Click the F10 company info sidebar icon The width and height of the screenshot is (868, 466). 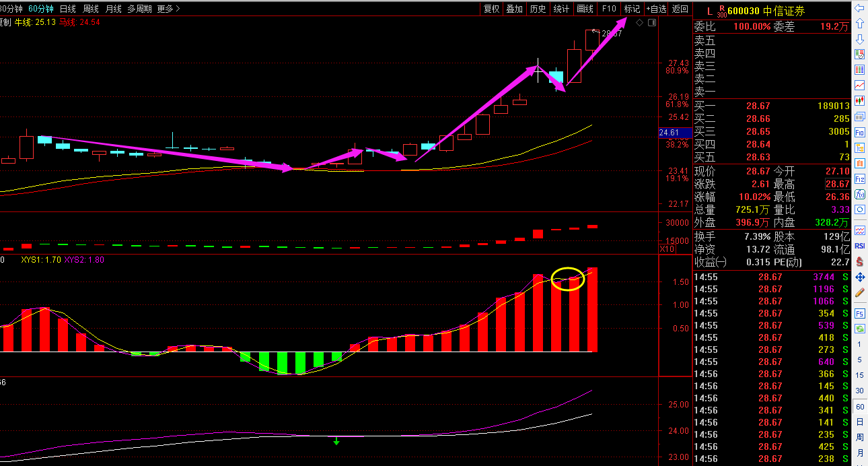pos(860,132)
